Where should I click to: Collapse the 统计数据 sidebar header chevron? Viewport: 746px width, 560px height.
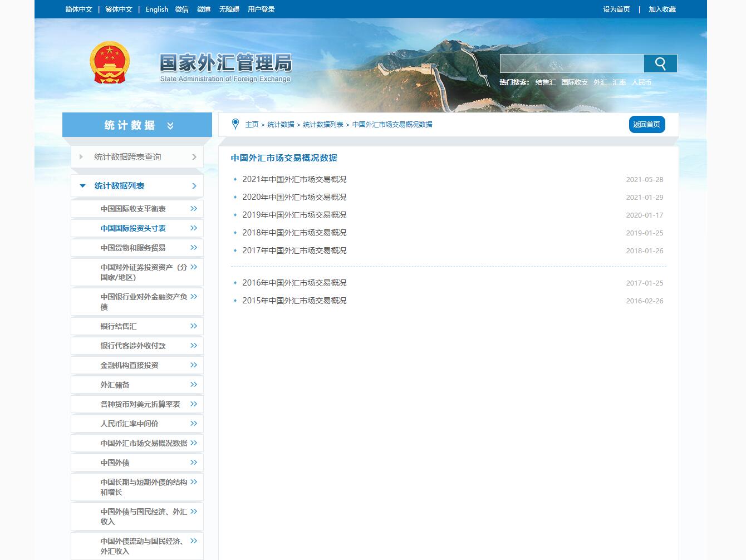(x=170, y=126)
